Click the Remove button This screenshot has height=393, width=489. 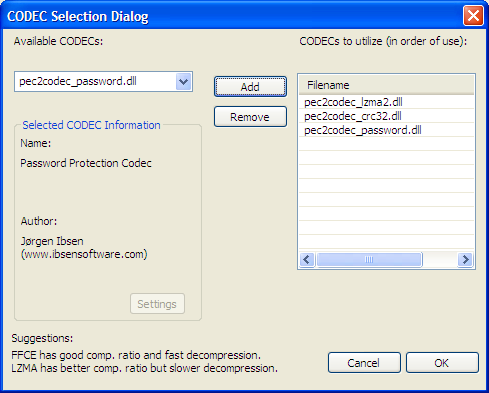coord(250,117)
